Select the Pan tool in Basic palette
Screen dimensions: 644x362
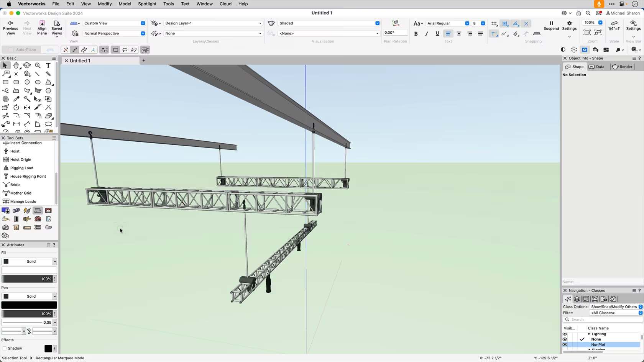[16, 66]
